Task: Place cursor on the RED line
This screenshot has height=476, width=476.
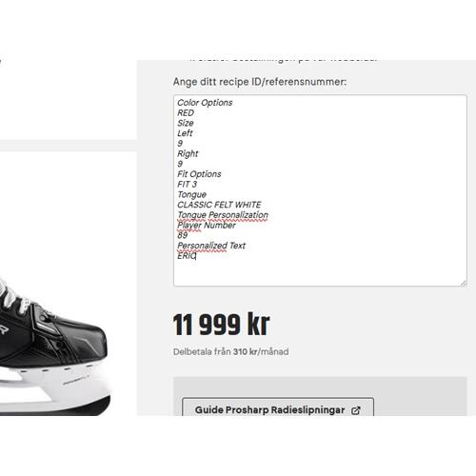Action: tap(186, 113)
